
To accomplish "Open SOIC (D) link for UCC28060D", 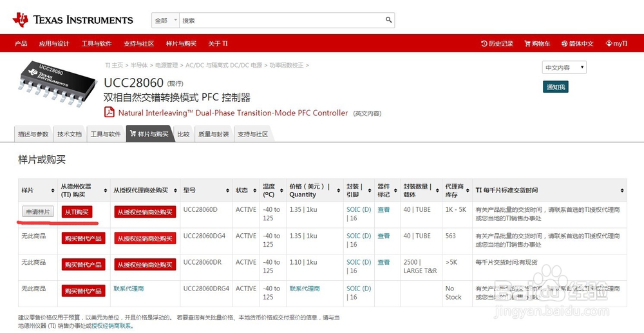I will 359,209.
